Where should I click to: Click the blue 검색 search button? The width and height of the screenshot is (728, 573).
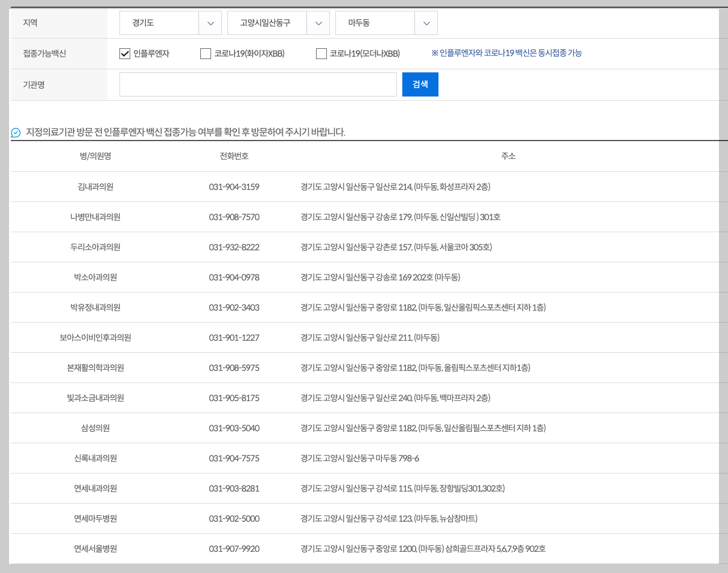tap(420, 84)
